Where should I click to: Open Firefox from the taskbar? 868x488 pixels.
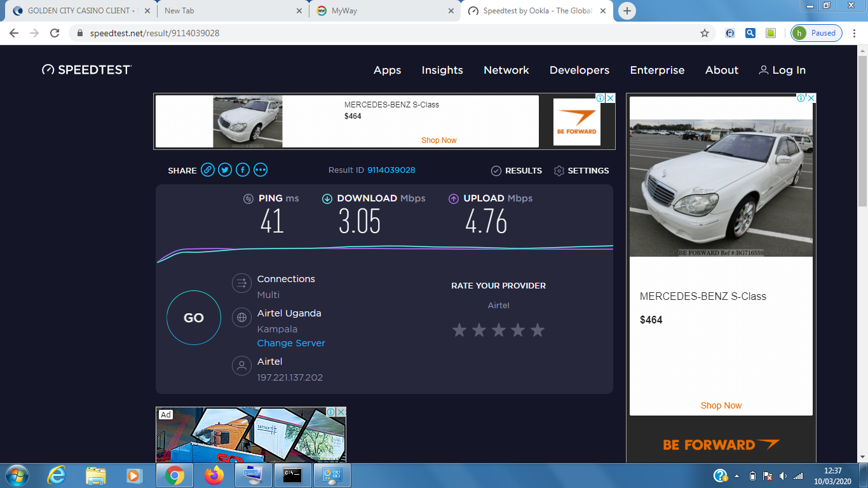(214, 475)
